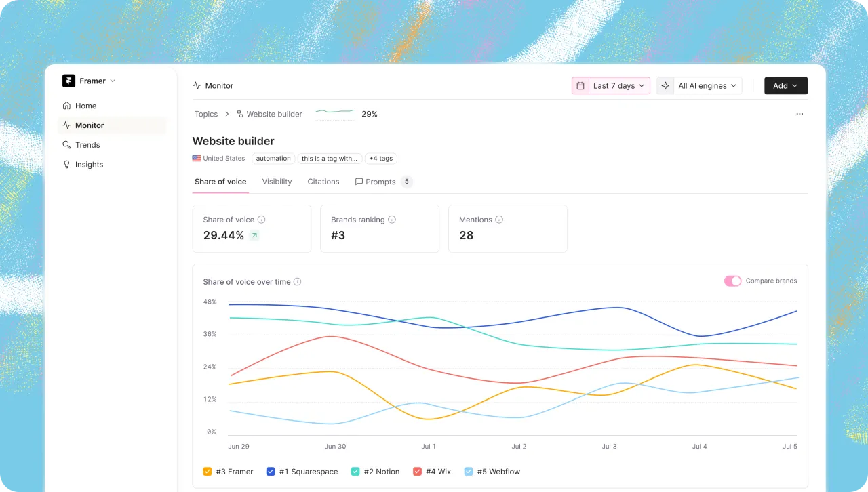Click the info icon next to Mentions
Image resolution: width=868 pixels, height=492 pixels.
click(x=499, y=220)
